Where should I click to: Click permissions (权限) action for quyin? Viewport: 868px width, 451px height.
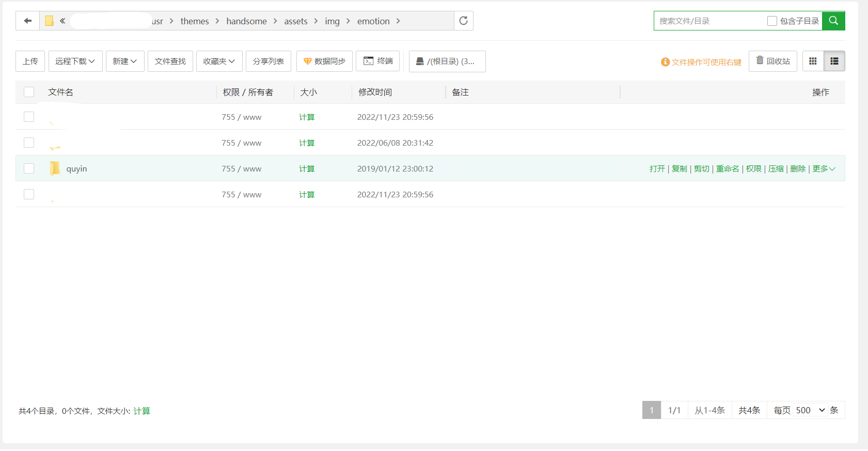pyautogui.click(x=754, y=168)
